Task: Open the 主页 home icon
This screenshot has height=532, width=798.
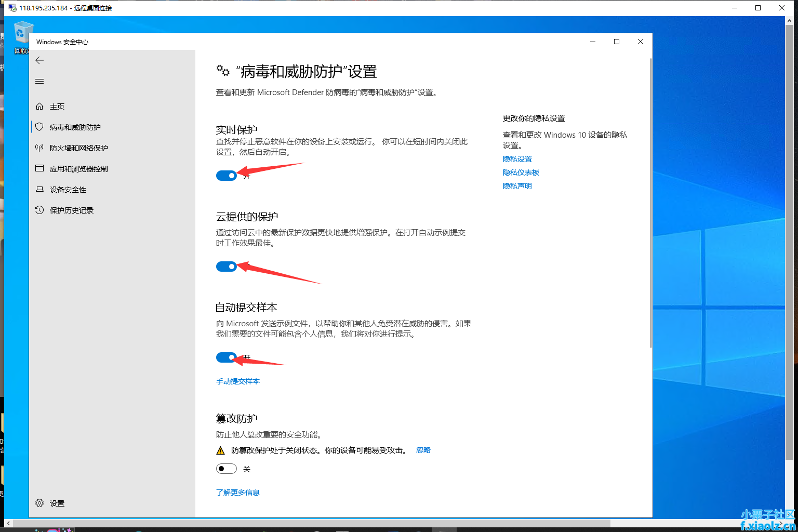Action: 39,107
